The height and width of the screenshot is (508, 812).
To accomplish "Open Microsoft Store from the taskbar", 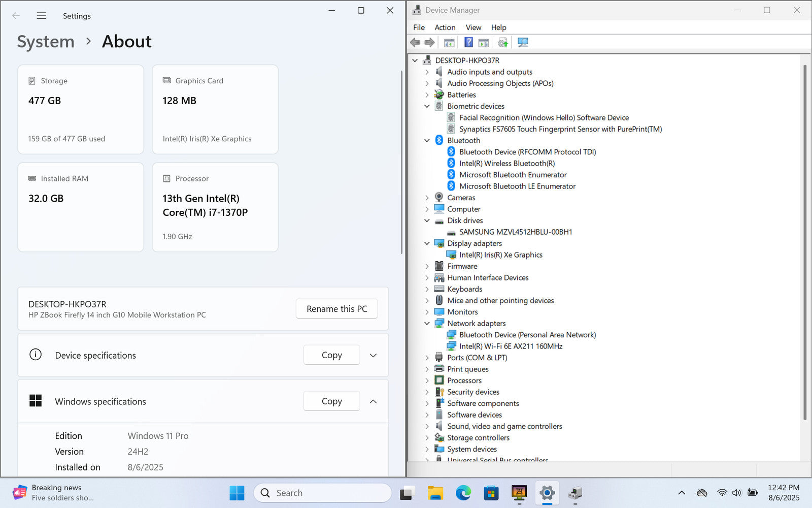I will coord(491,493).
